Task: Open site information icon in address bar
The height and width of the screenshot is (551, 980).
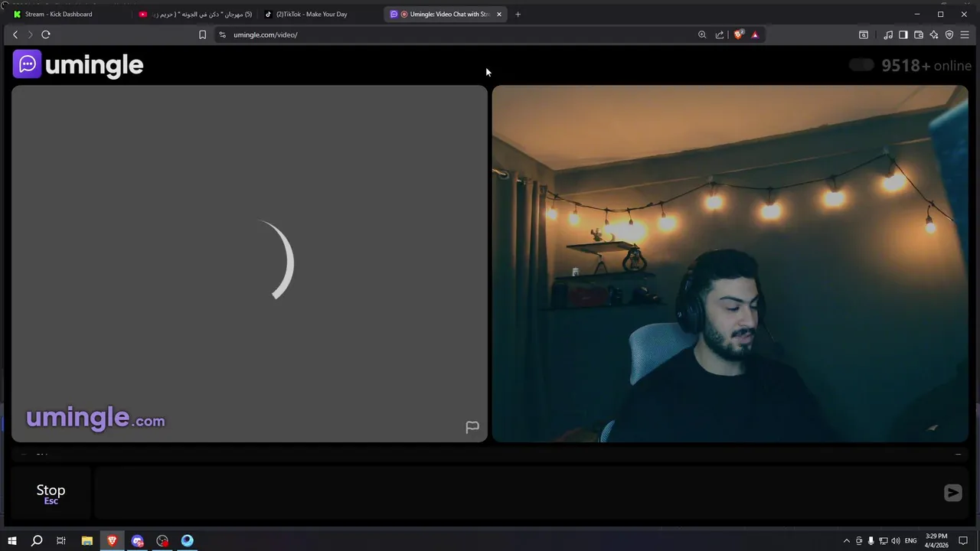Action: point(223,34)
